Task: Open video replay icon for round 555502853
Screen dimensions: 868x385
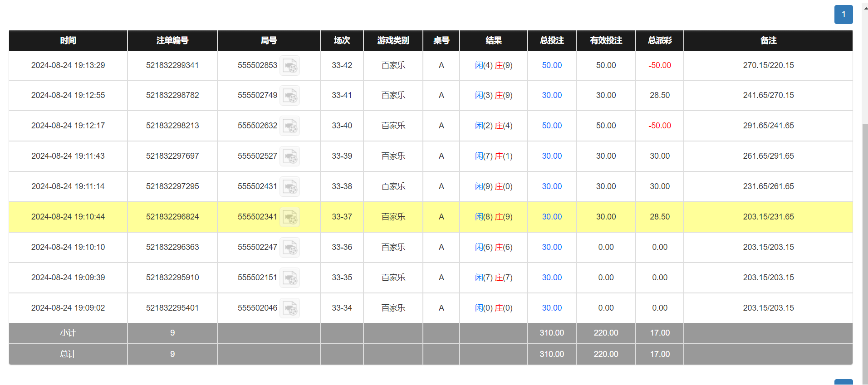Action: [289, 66]
